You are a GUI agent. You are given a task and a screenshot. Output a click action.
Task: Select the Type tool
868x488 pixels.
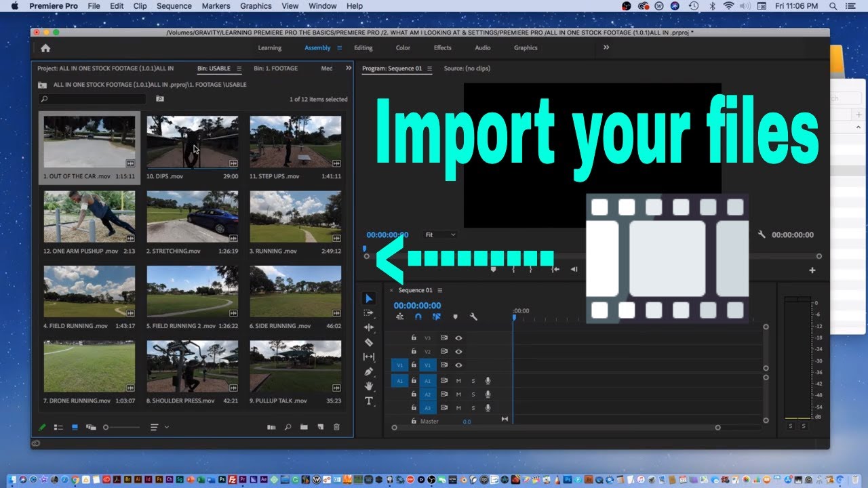coord(369,401)
